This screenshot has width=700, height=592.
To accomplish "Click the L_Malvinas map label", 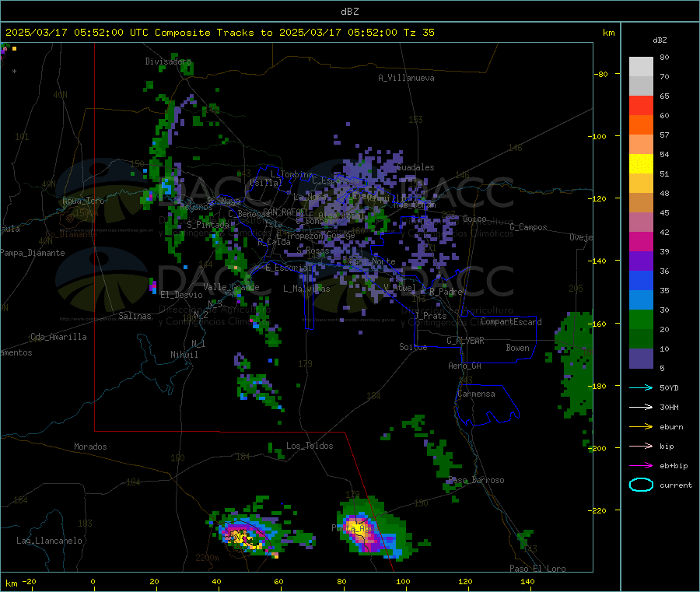I will (306, 289).
